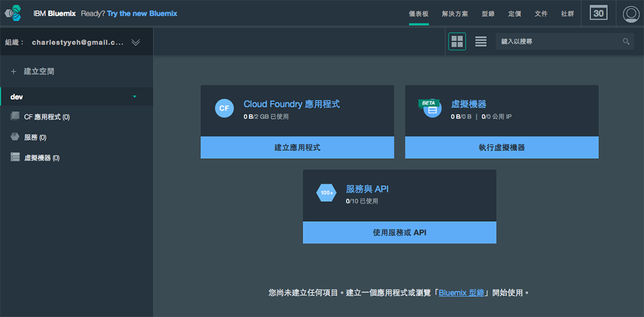Click the charlestyyeh@gmail.c... organization name
644x317 pixels.
click(x=78, y=42)
